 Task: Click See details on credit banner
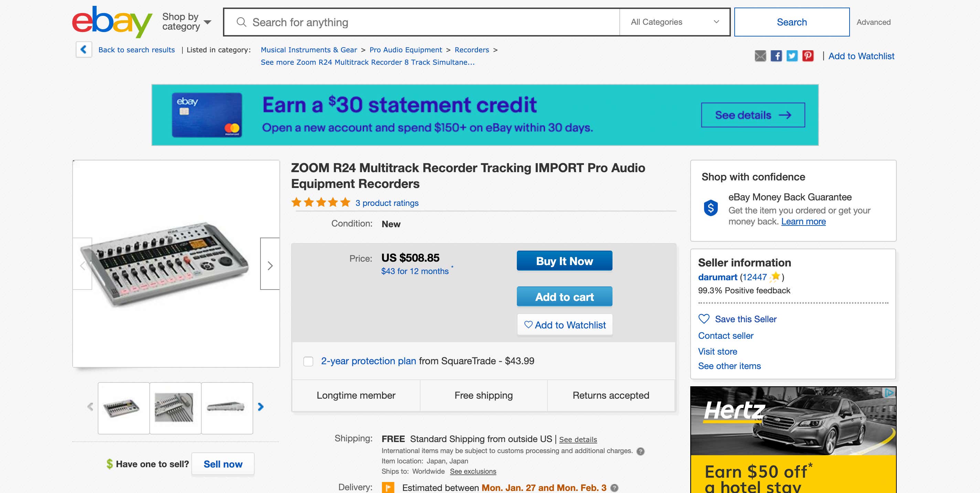[x=753, y=115]
